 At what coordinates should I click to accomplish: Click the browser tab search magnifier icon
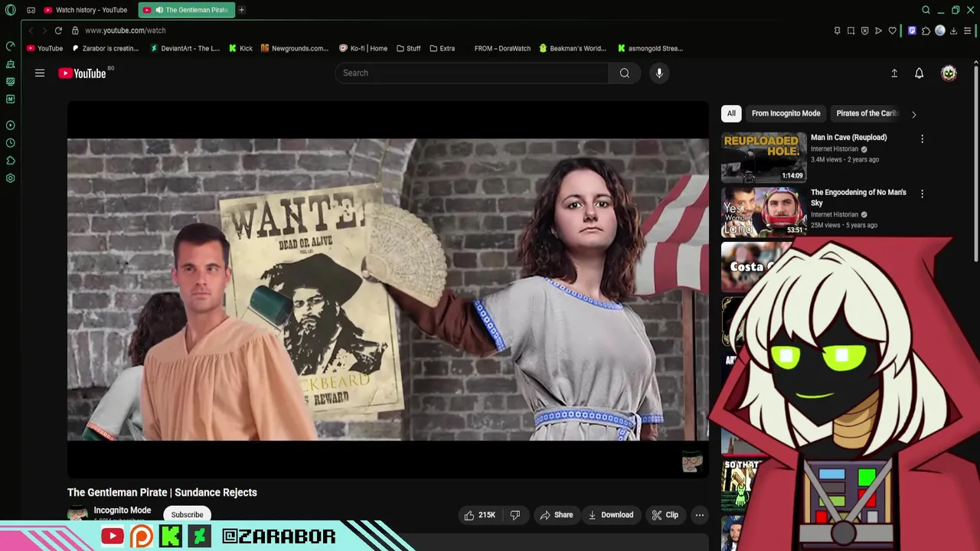click(x=926, y=10)
